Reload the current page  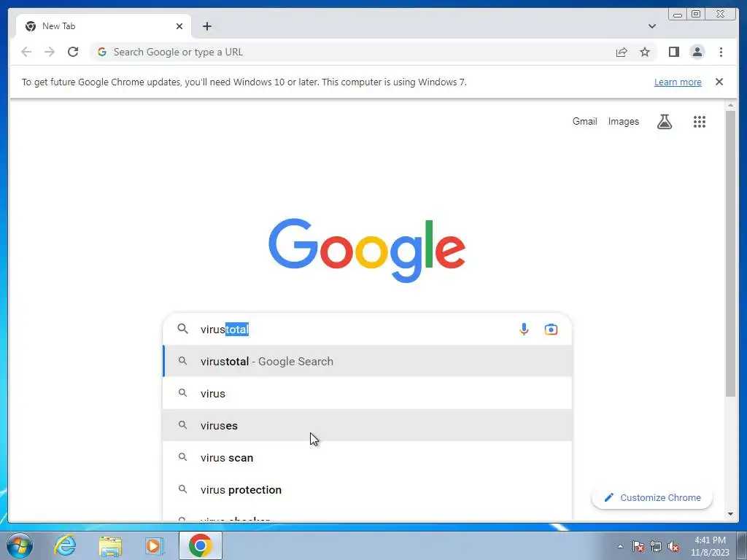(x=73, y=52)
